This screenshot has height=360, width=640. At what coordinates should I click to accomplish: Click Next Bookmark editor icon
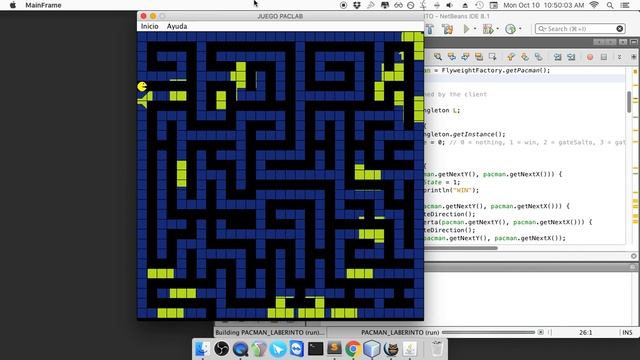tap(525, 57)
